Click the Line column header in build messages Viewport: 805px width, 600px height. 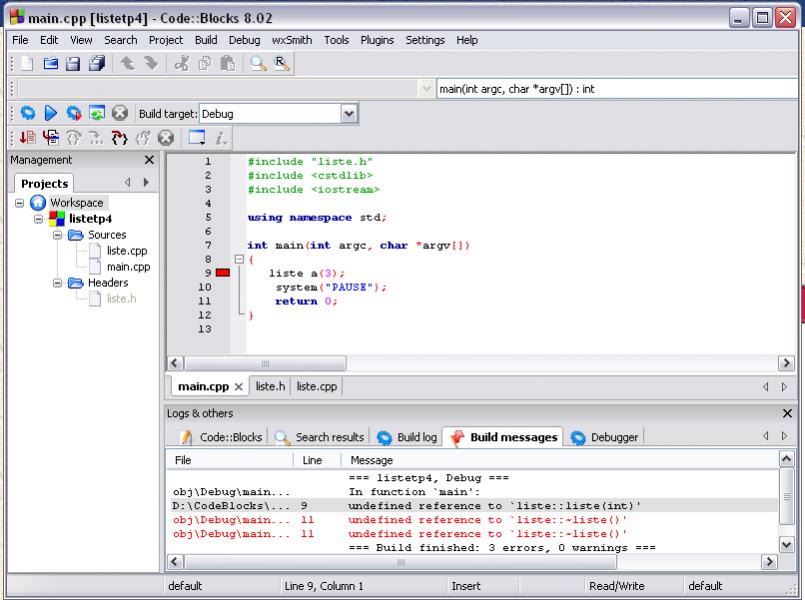(x=317, y=460)
